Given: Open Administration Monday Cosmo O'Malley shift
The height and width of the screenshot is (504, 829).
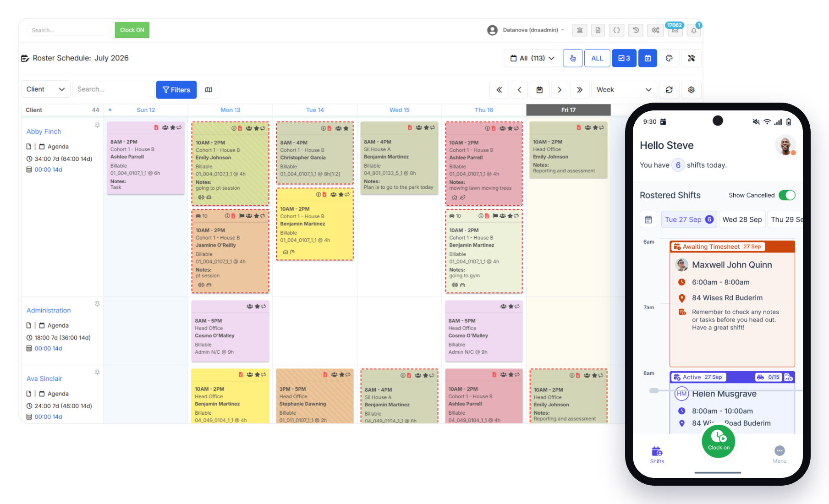Looking at the screenshot, I should coord(230,331).
